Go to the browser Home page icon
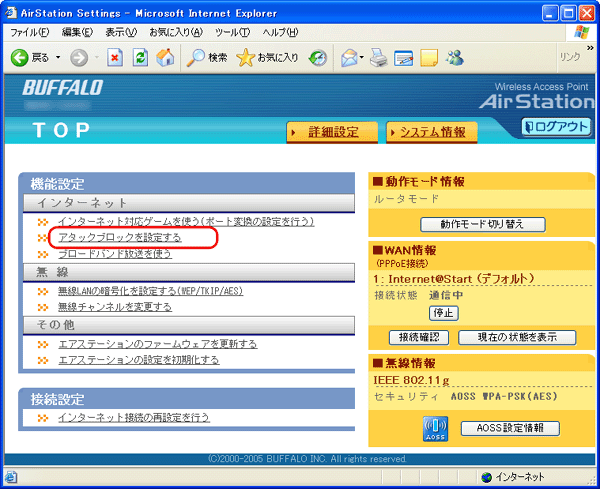 pyautogui.click(x=165, y=58)
